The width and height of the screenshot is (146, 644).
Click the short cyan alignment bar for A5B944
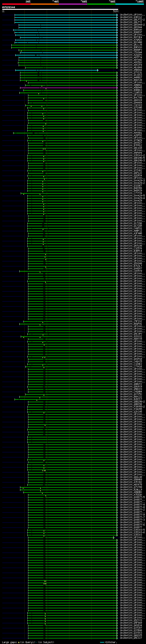57,70
